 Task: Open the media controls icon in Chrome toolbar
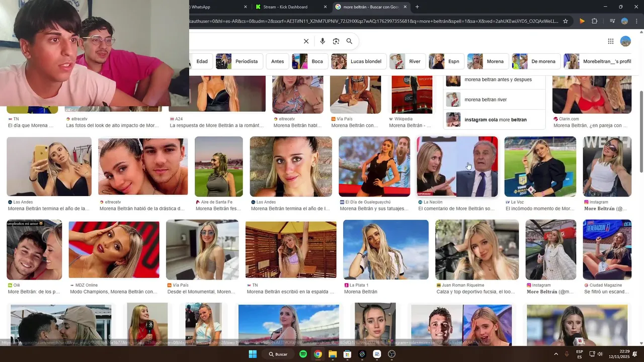612,21
